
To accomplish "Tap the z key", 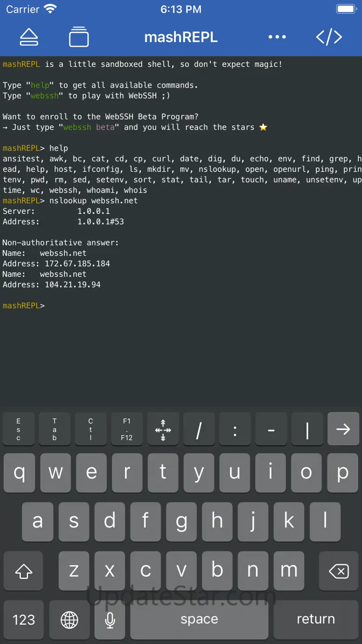I will click(73, 572).
